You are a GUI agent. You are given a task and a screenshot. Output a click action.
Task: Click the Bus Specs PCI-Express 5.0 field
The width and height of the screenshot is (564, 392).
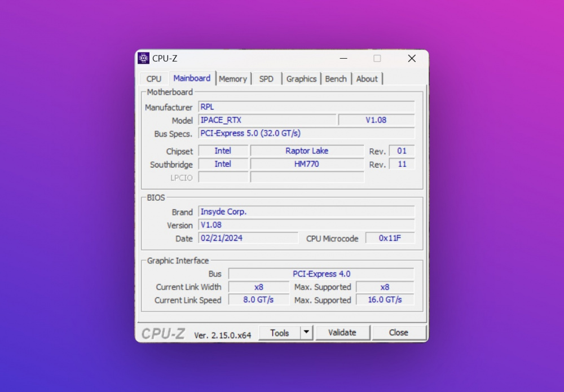click(x=306, y=133)
